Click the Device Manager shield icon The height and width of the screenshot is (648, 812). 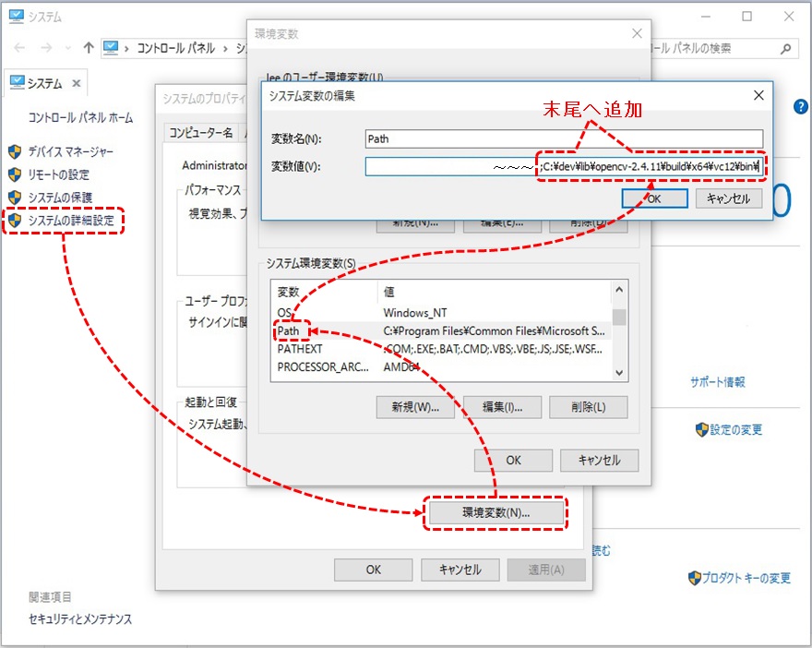(x=15, y=151)
